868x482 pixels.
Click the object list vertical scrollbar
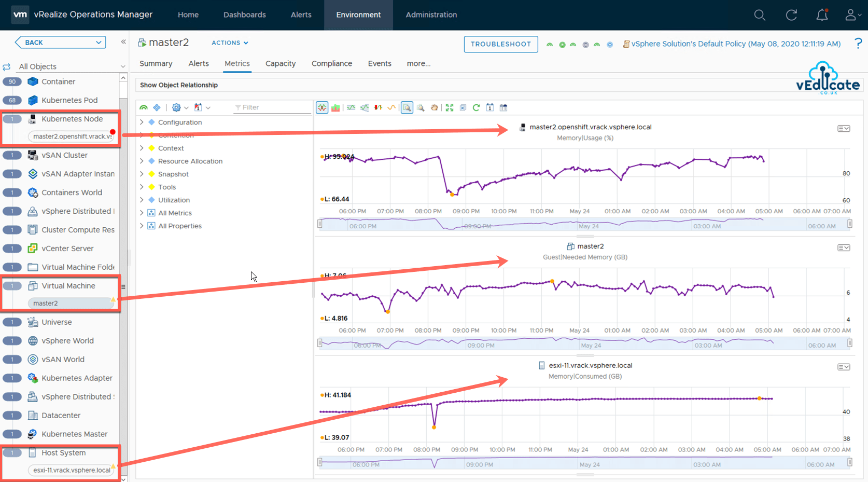click(x=123, y=278)
